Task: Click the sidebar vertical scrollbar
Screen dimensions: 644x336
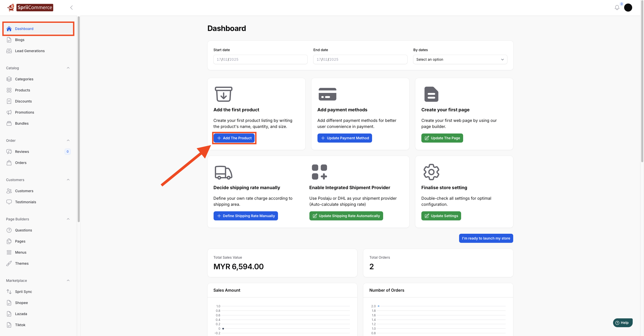Action: (79, 118)
